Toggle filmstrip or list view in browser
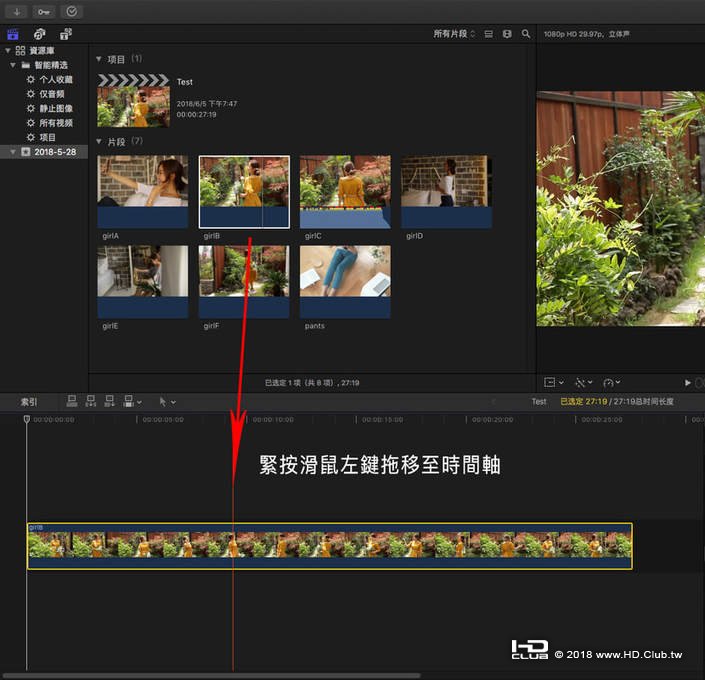The width and height of the screenshot is (705, 680). (x=489, y=34)
